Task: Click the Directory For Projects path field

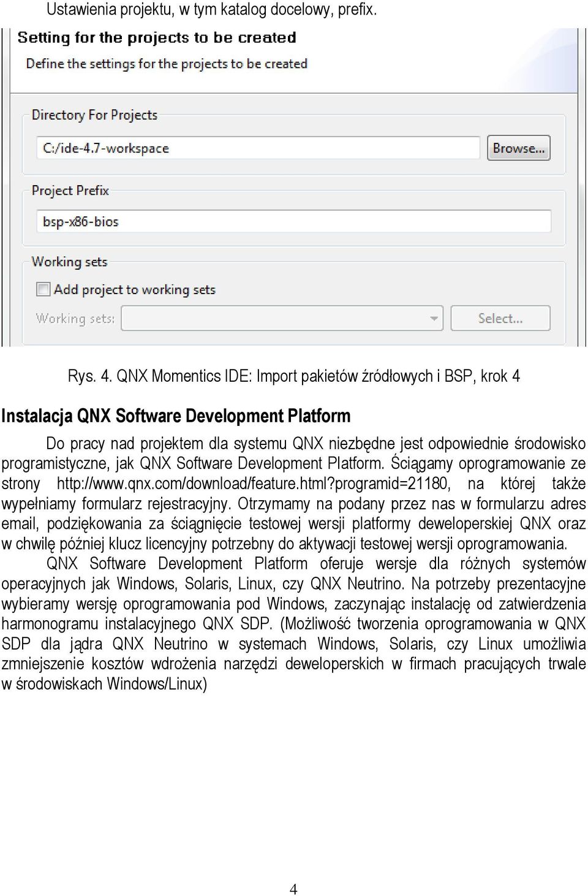Action: (258, 148)
